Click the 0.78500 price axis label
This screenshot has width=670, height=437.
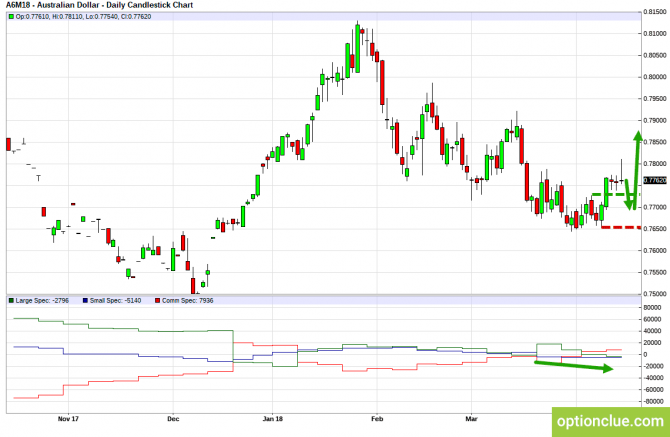[655, 142]
